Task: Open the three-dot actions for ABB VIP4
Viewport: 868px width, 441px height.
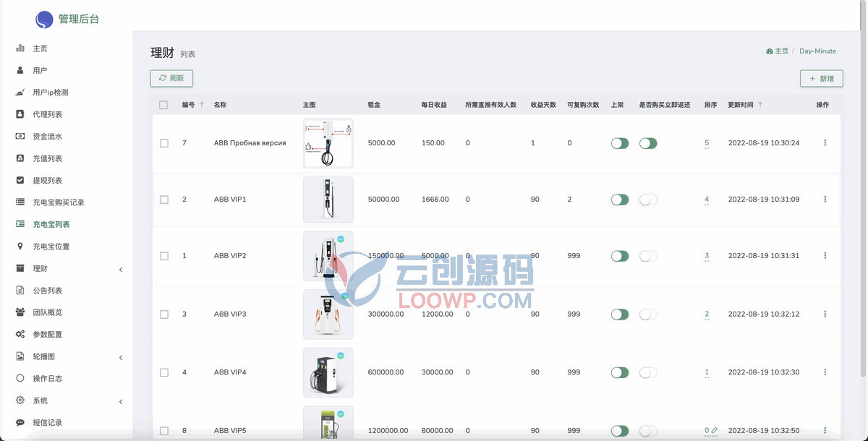Action: (825, 372)
